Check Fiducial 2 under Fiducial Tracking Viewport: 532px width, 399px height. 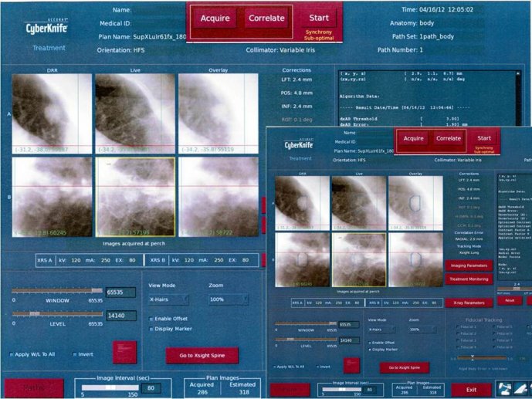coord(458,333)
